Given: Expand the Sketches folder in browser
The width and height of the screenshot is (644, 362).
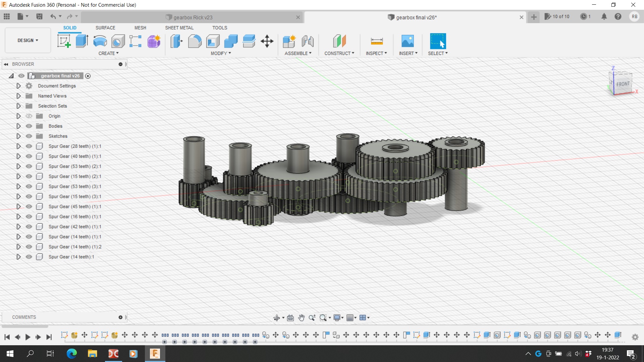Looking at the screenshot, I should pyautogui.click(x=18, y=136).
